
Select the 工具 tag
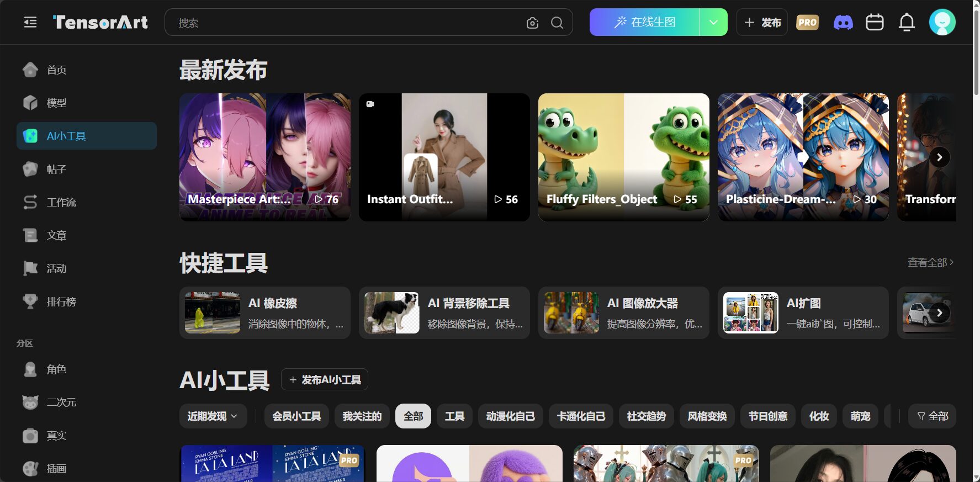tap(454, 416)
